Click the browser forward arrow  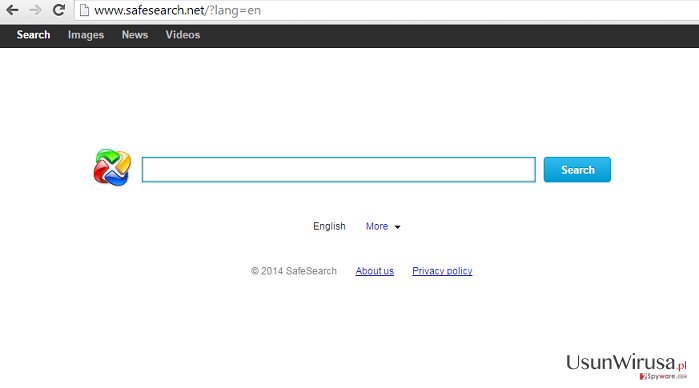pyautogui.click(x=35, y=10)
